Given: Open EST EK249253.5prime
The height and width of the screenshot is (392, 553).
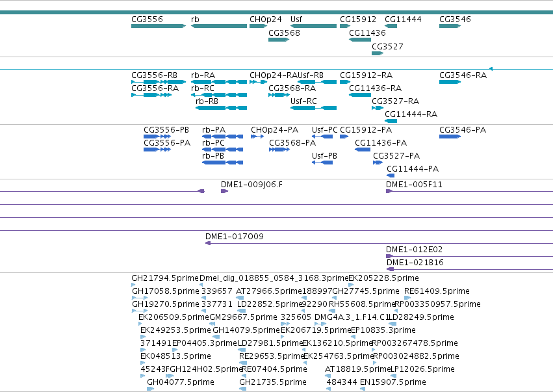Looking at the screenshot, I should click(x=142, y=337).
